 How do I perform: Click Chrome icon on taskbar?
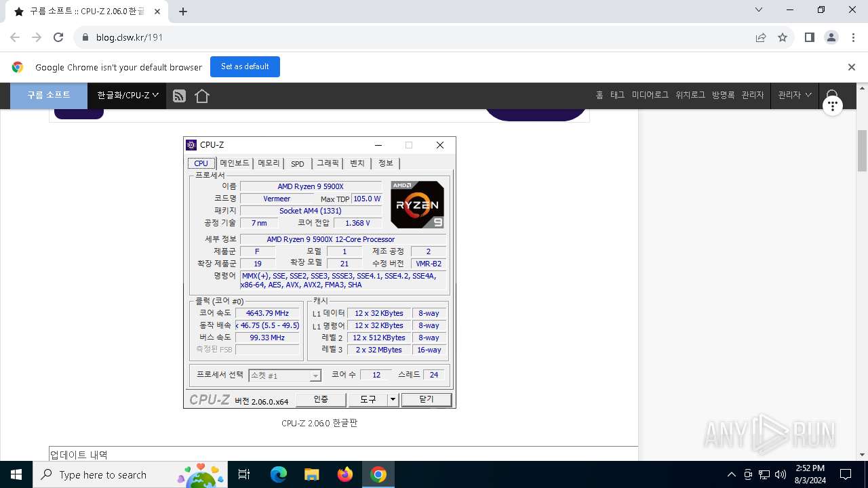(x=378, y=474)
